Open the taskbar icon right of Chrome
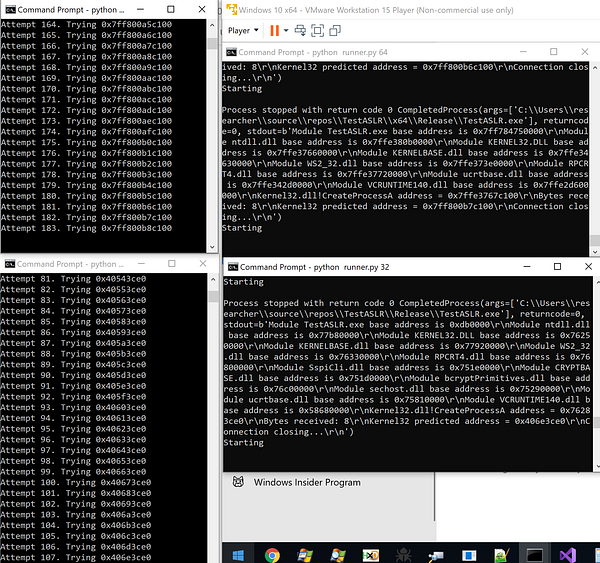The height and width of the screenshot is (563, 600). (x=305, y=555)
